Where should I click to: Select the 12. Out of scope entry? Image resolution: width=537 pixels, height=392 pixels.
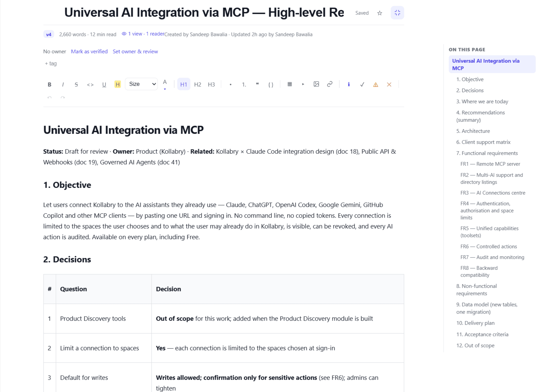pyautogui.click(x=475, y=345)
